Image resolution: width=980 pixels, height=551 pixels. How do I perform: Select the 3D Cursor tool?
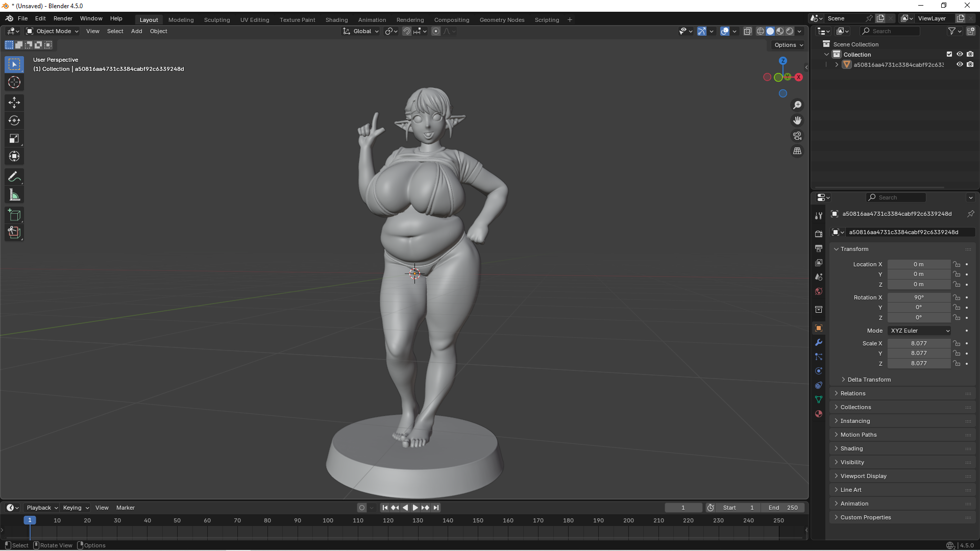tap(14, 82)
